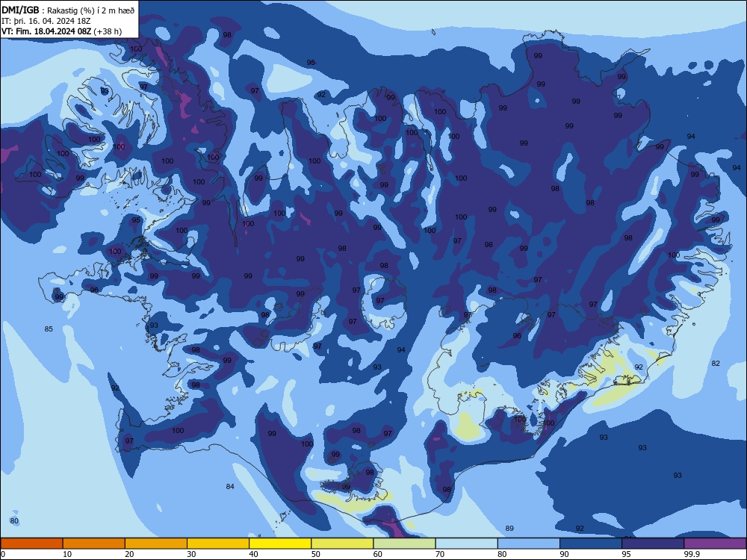Click the legend tick label '10'

67,554
